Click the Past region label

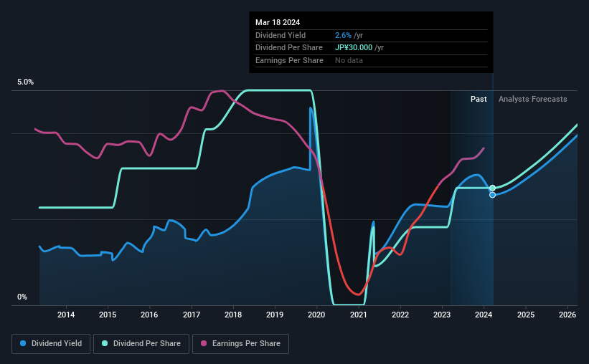tap(479, 99)
